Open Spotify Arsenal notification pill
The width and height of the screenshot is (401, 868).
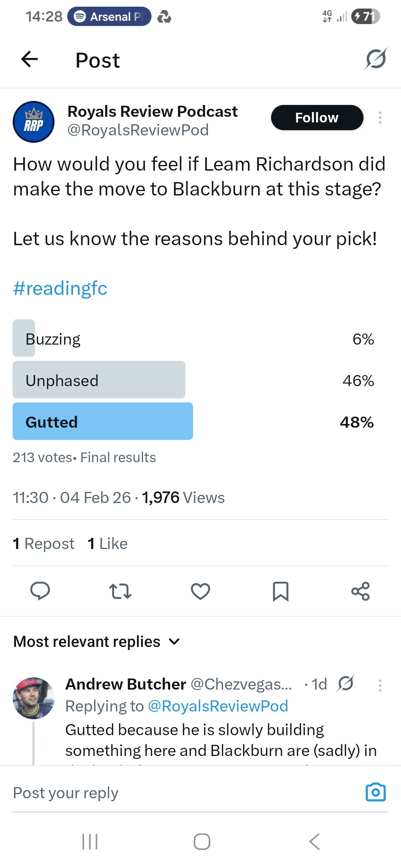(x=109, y=17)
